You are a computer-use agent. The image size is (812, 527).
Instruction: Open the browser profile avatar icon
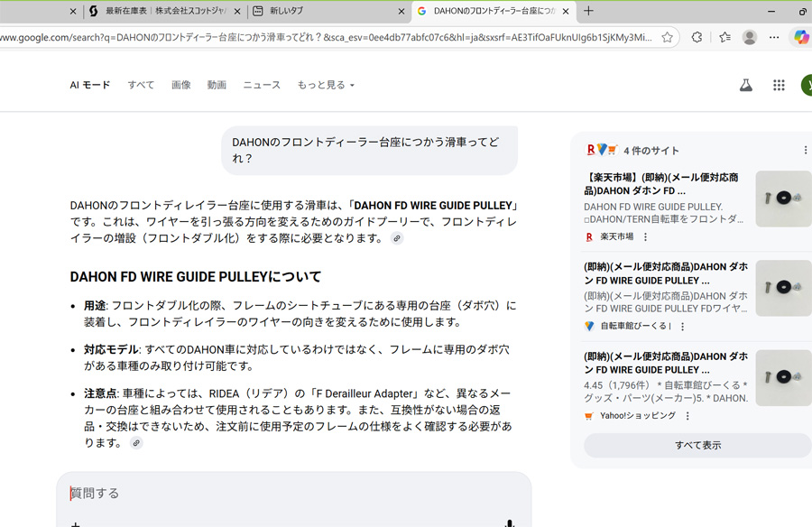(x=749, y=38)
